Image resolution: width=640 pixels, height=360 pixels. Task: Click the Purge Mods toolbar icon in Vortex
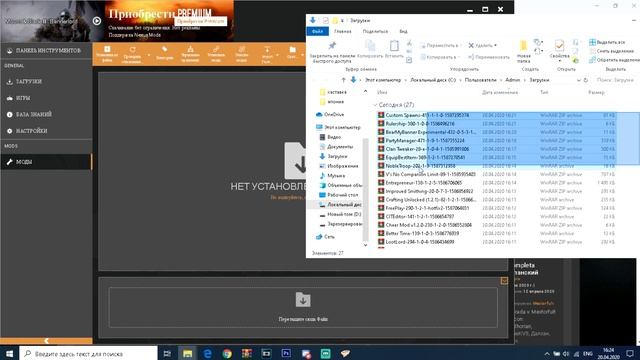(242, 54)
